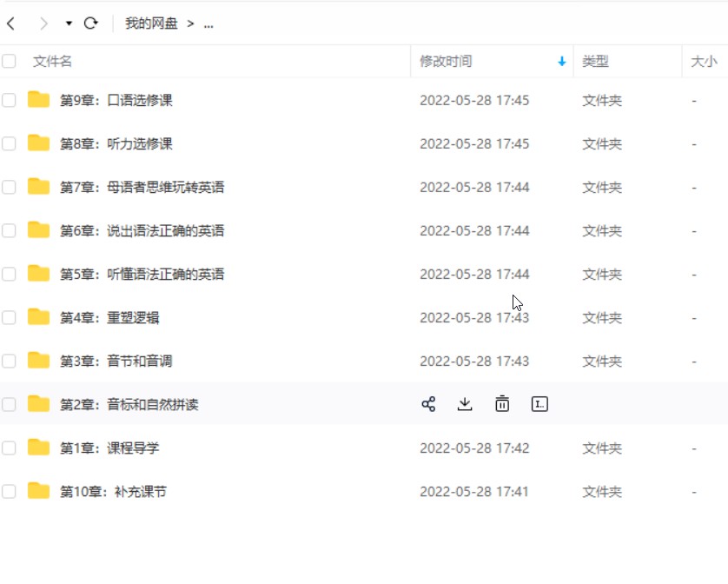Screen dimensions: 728x584
Task: Check the box for 第4章：重塑逻辑
Action: pyautogui.click(x=9, y=317)
